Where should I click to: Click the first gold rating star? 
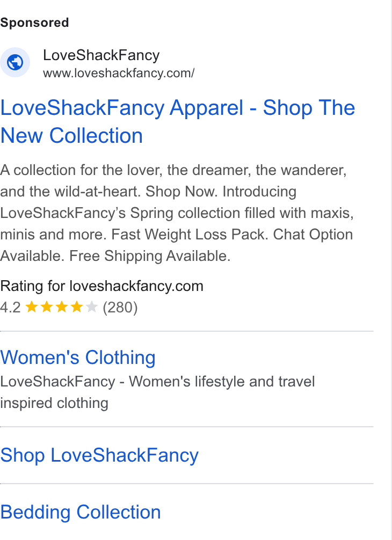pyautogui.click(x=32, y=307)
